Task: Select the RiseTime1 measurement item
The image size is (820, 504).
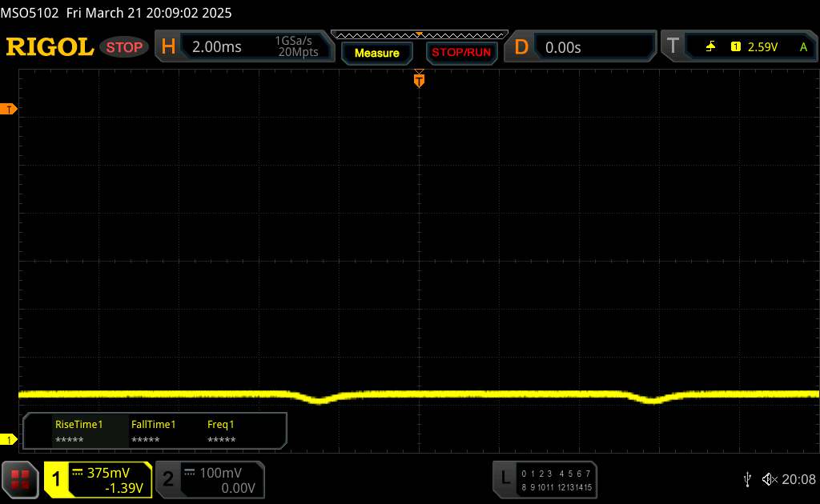Action: coord(78,432)
